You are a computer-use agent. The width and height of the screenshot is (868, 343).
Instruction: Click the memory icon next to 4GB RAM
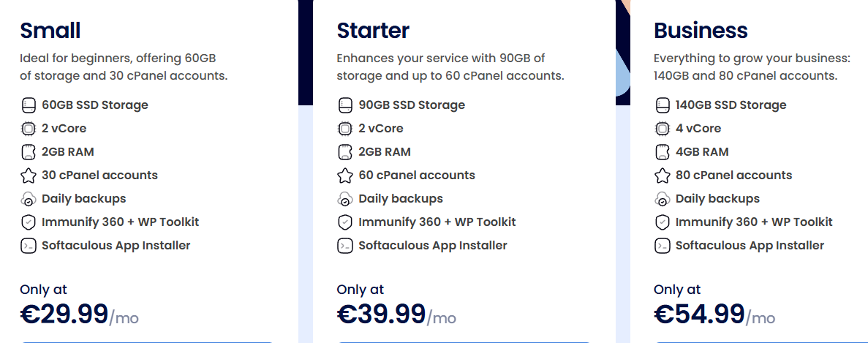tap(662, 152)
